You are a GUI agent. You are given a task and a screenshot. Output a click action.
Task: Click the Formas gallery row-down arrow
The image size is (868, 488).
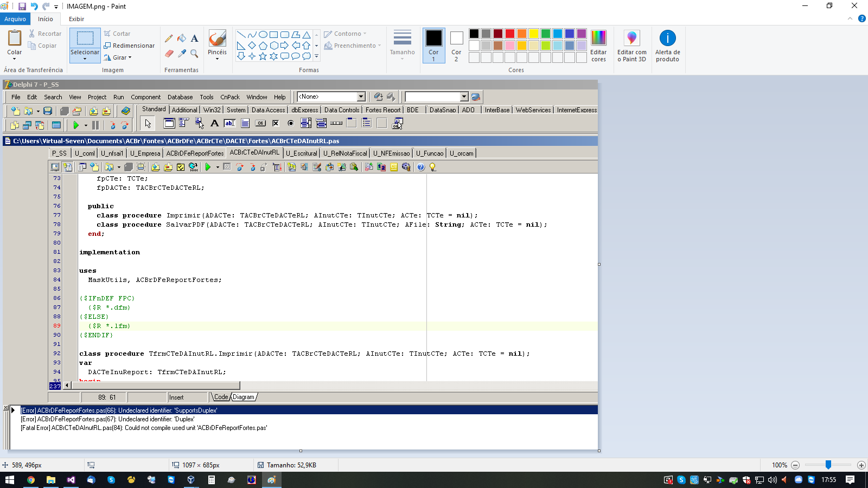pyautogui.click(x=316, y=46)
